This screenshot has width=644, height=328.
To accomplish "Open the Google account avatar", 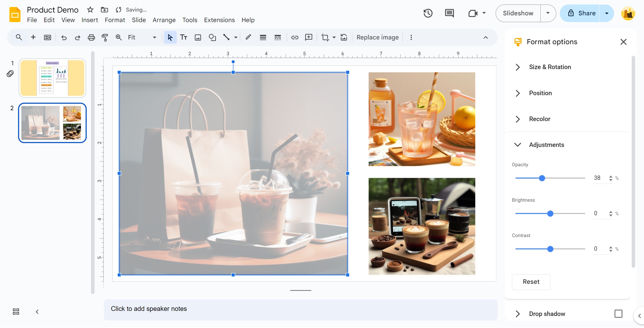I will 628,13.
